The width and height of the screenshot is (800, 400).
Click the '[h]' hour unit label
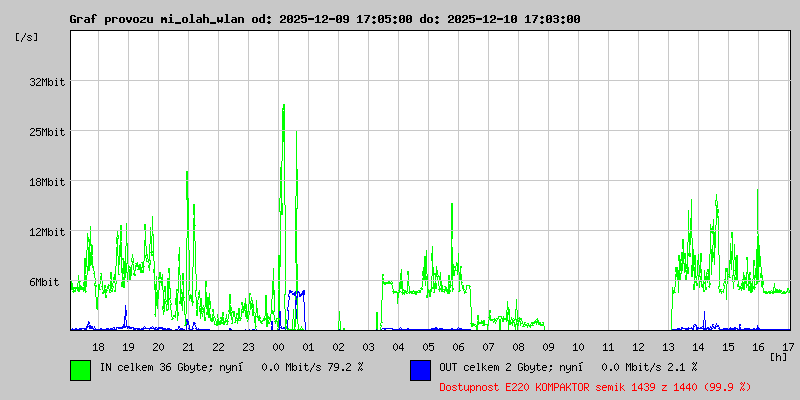click(x=779, y=356)
